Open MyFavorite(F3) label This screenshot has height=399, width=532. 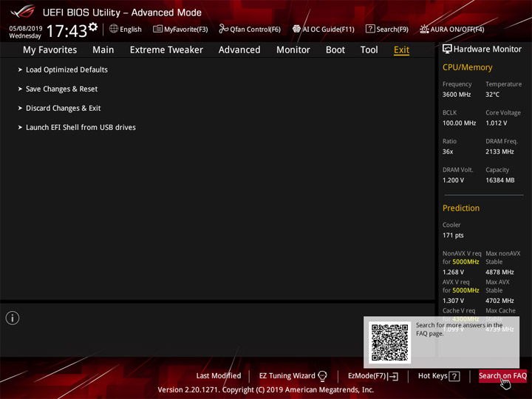pos(186,29)
